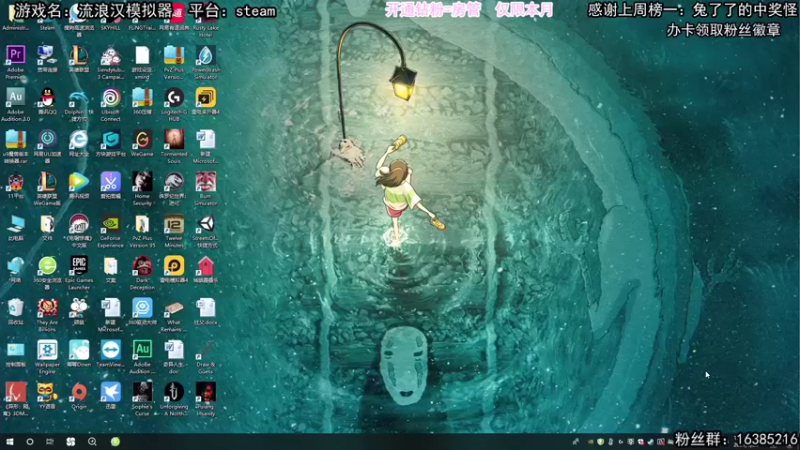This screenshot has width=800, height=450.
Task: Open the They Are Billions shortcut
Action: point(47,308)
